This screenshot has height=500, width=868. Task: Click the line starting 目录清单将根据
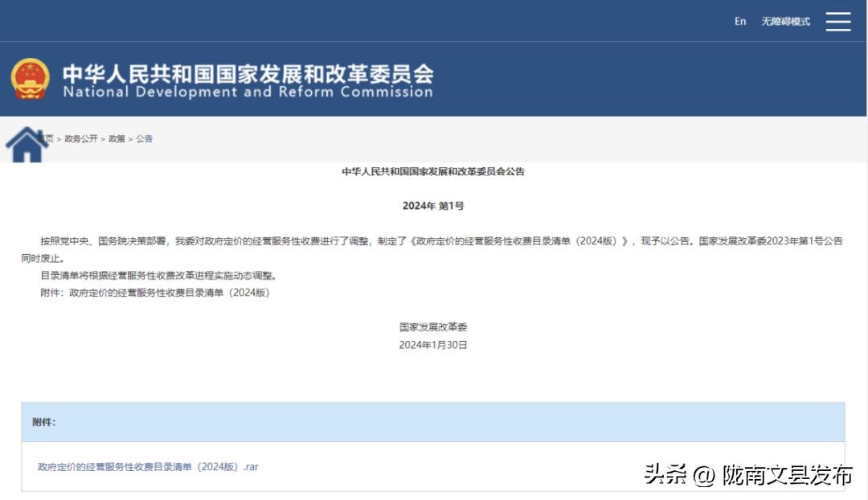158,276
